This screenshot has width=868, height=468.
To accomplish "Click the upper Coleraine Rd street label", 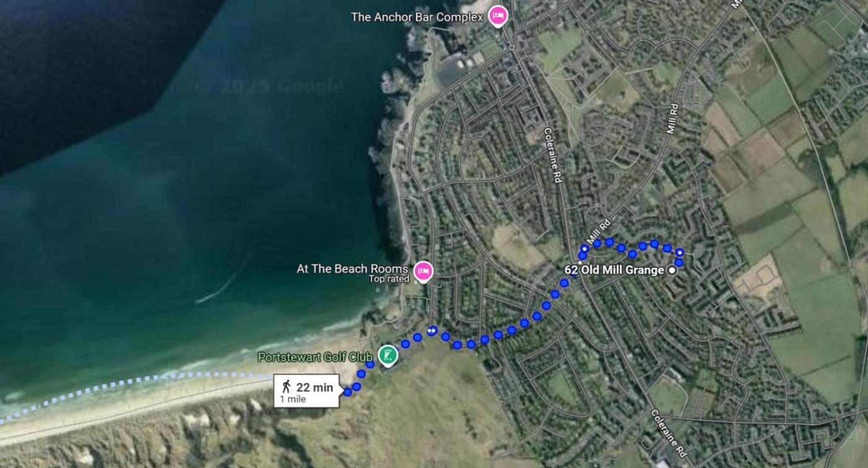I will [x=552, y=155].
